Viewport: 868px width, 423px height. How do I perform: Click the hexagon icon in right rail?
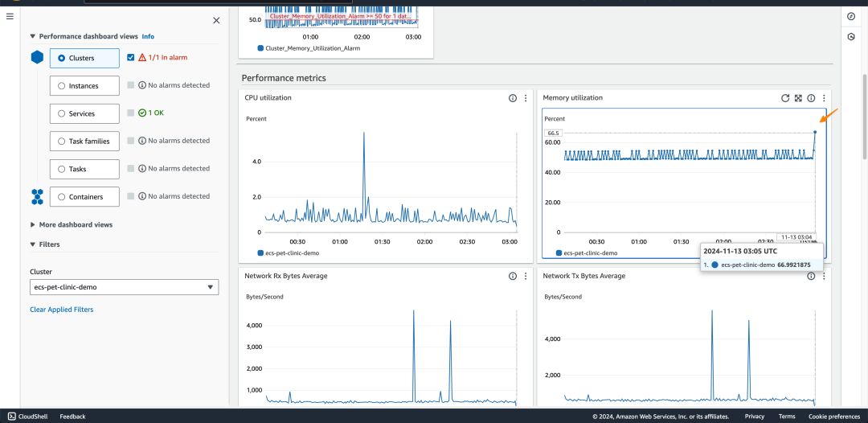pos(851,36)
